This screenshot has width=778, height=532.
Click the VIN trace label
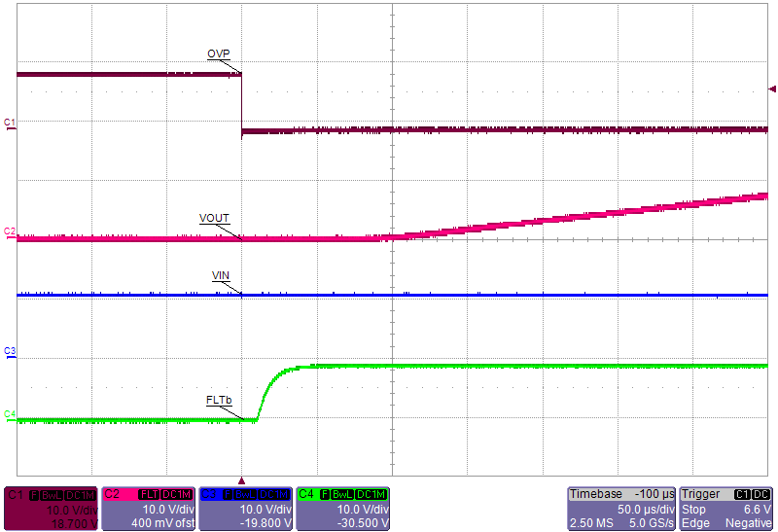point(221,276)
